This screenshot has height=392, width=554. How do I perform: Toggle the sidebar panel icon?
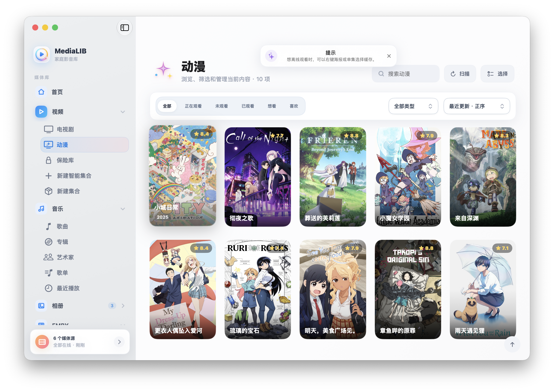click(x=124, y=27)
